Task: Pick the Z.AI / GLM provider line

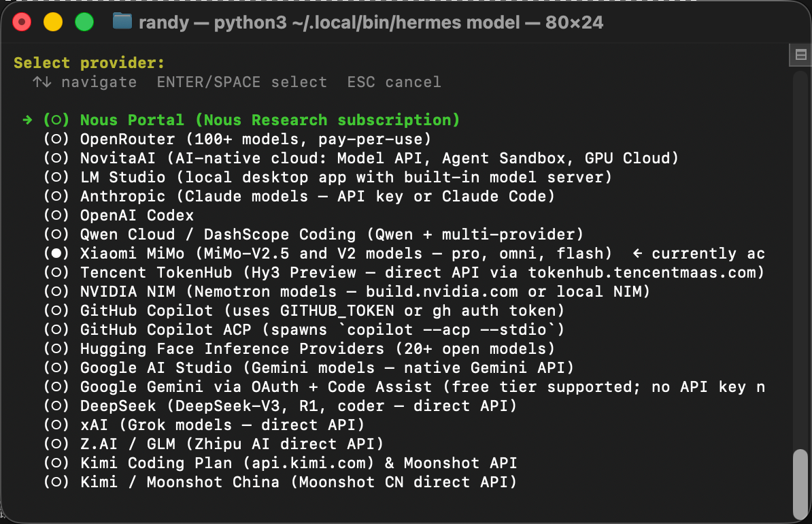Action: (x=214, y=444)
